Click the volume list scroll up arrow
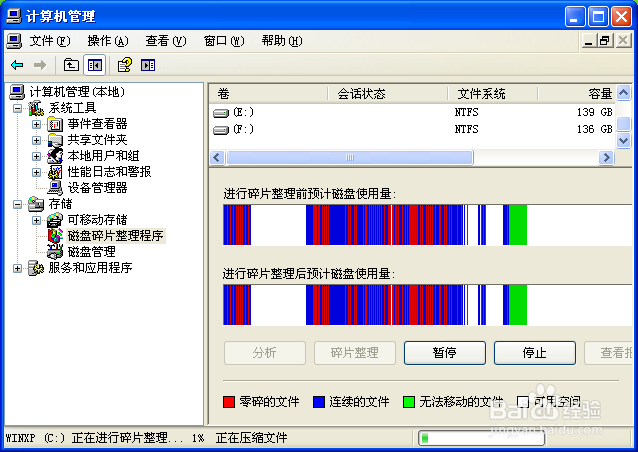 [623, 93]
